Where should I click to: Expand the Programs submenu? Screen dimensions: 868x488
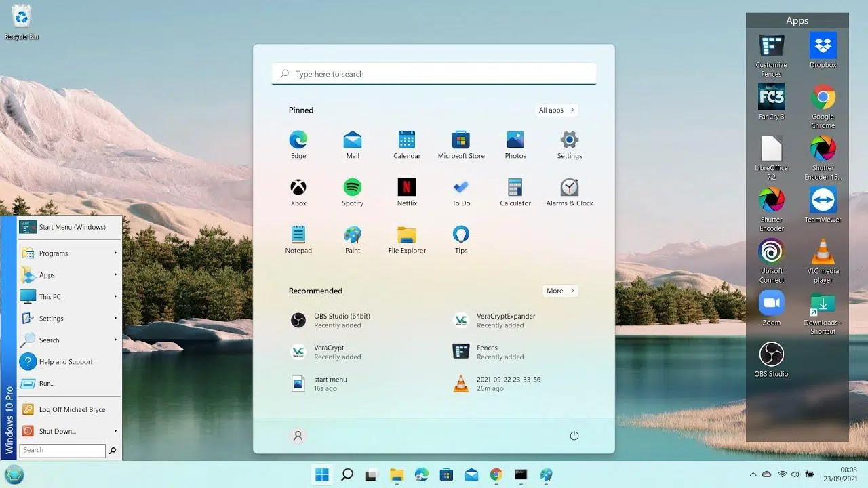pyautogui.click(x=69, y=253)
